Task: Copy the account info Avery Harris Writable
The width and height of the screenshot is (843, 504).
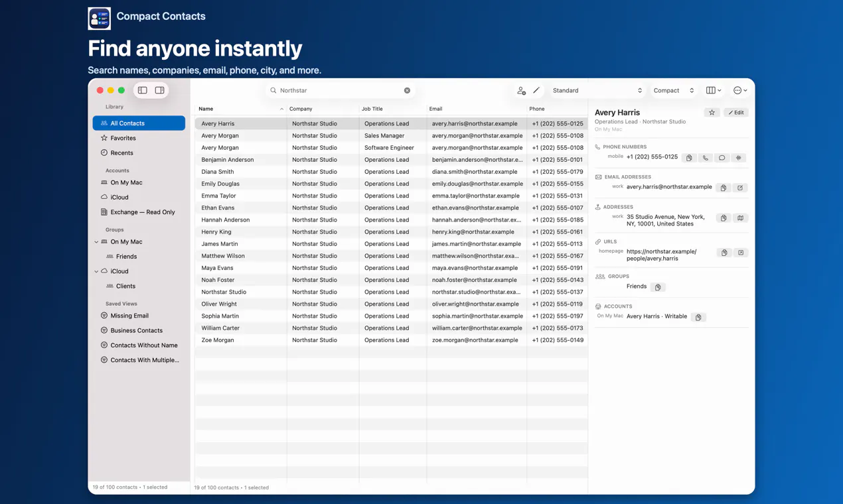Action: (698, 317)
